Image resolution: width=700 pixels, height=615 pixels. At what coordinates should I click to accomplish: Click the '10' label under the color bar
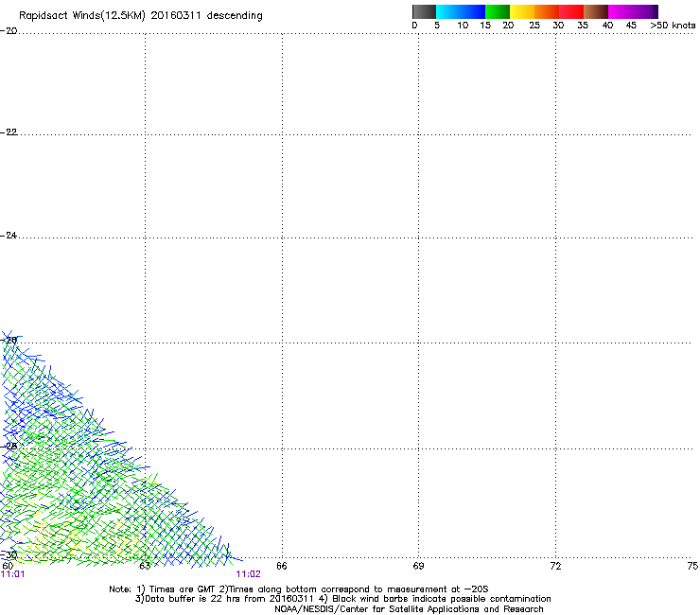(x=463, y=26)
